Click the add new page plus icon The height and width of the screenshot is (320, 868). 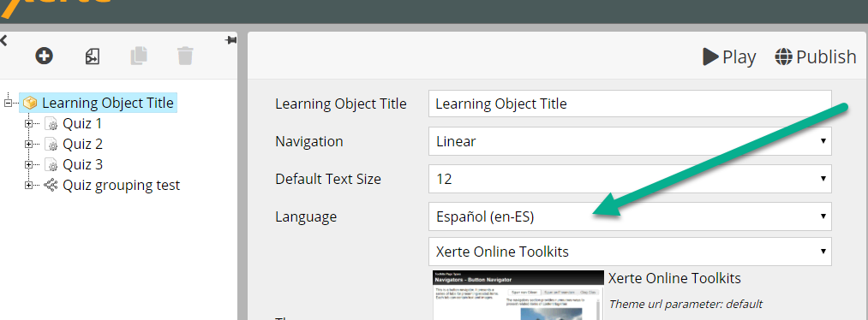point(45,56)
